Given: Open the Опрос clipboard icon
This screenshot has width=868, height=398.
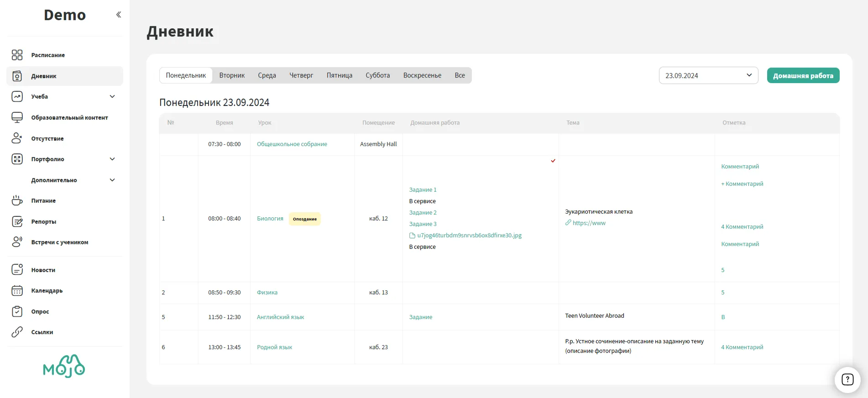Looking at the screenshot, I should pyautogui.click(x=17, y=311).
